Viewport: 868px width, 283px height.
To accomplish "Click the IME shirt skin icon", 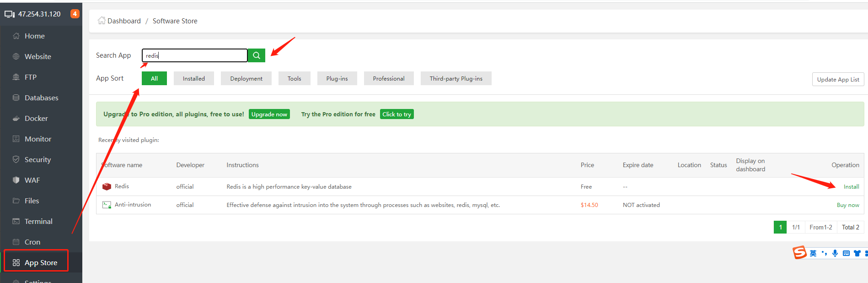I will pyautogui.click(x=857, y=253).
